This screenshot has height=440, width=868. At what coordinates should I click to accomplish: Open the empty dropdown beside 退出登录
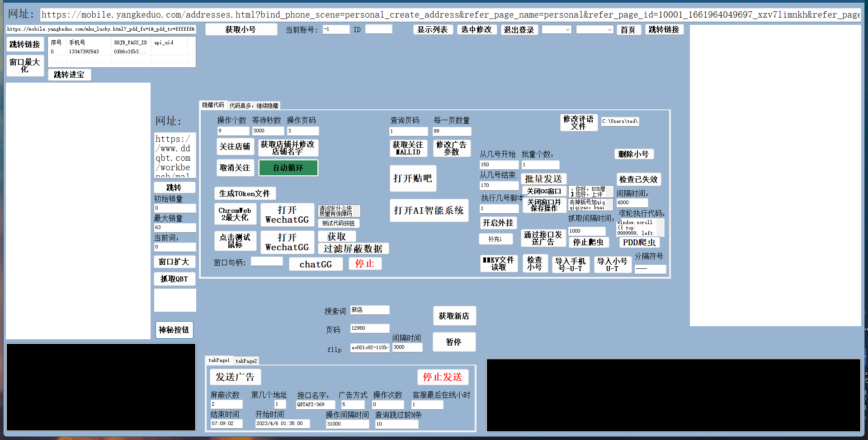[x=557, y=29]
